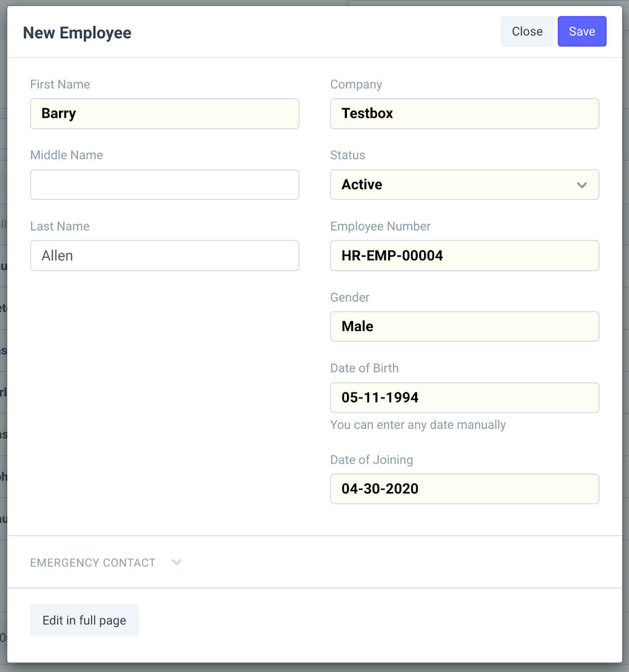Click the Employee Number label
The image size is (629, 672).
click(380, 226)
